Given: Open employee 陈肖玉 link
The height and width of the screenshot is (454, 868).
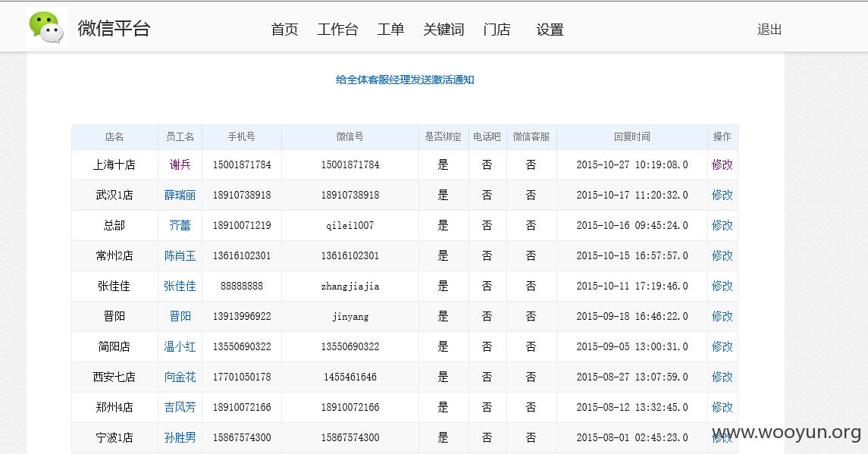Looking at the screenshot, I should coord(180,255).
